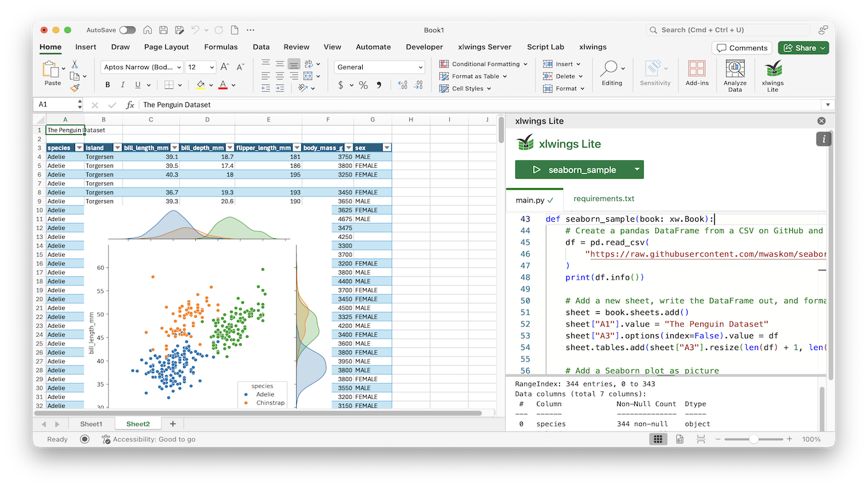The width and height of the screenshot is (868, 488).
Task: Decrease the indent
Action: [266, 88]
